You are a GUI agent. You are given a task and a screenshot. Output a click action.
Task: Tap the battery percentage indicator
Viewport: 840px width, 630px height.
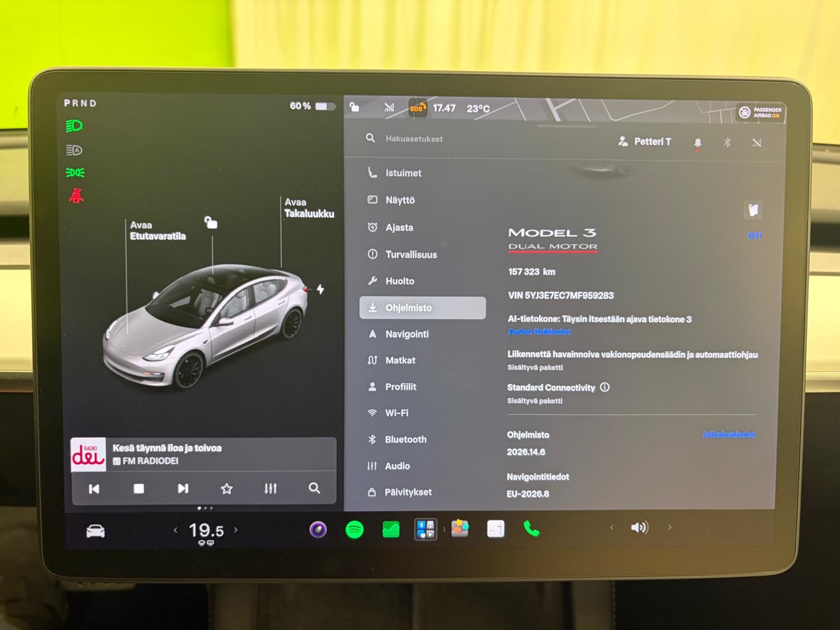312,106
